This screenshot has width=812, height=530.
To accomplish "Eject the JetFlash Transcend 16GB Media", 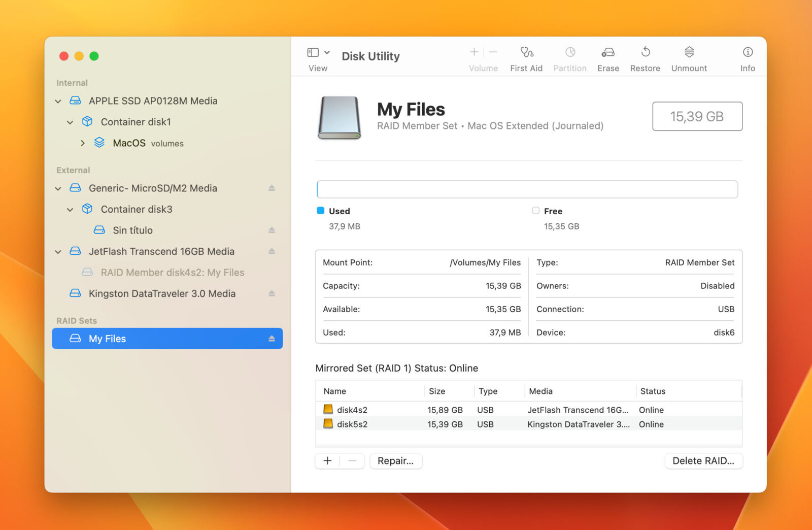I will tap(272, 251).
